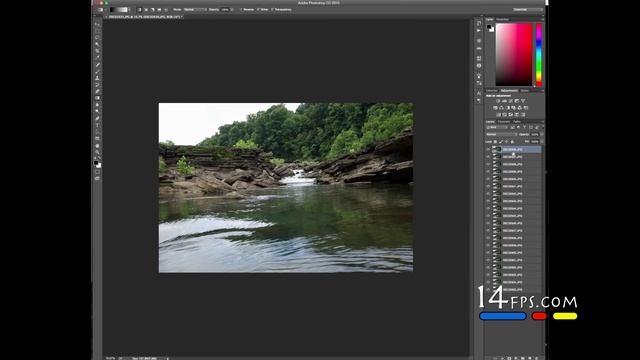640x360 pixels.
Task: Choose the Linear Gradient button
Action: tap(140, 9)
